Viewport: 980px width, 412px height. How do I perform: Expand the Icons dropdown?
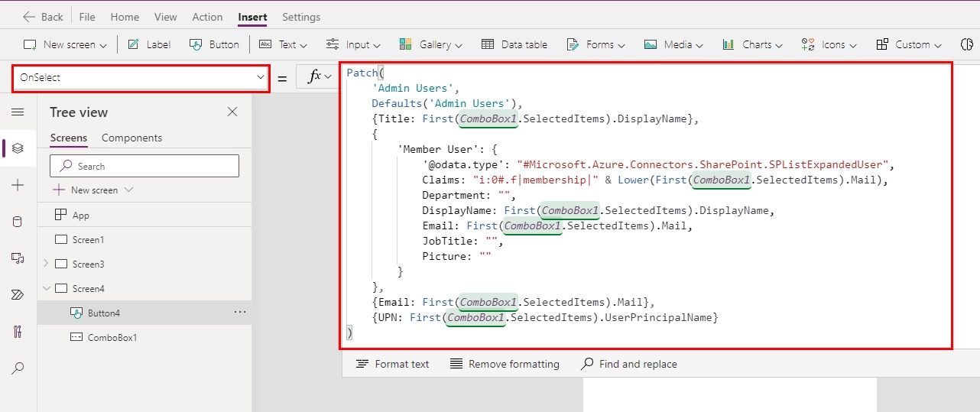829,44
